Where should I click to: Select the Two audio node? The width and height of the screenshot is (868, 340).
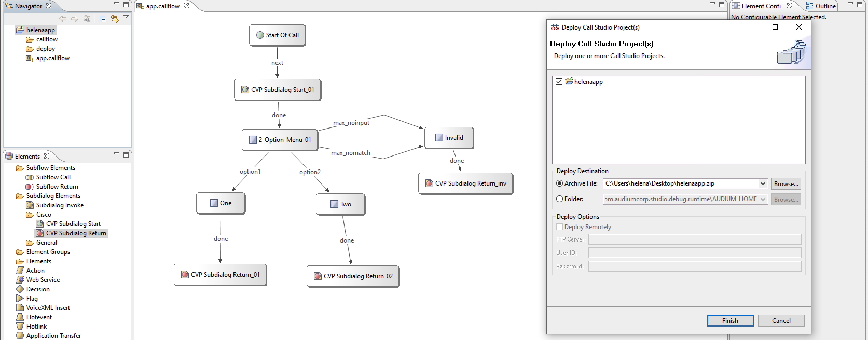[x=341, y=204]
